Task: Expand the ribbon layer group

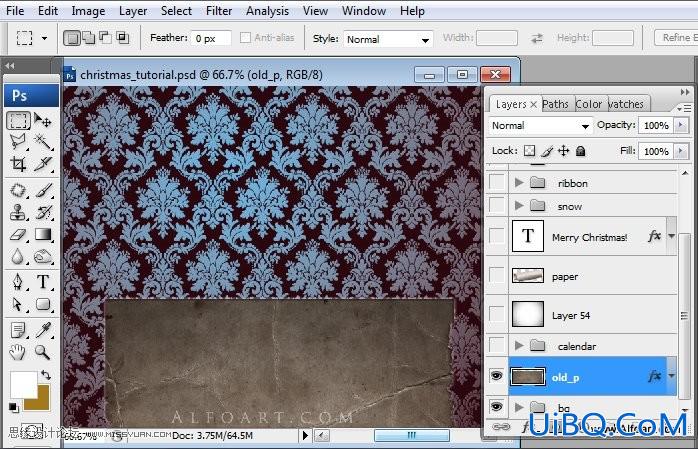Action: click(x=519, y=182)
